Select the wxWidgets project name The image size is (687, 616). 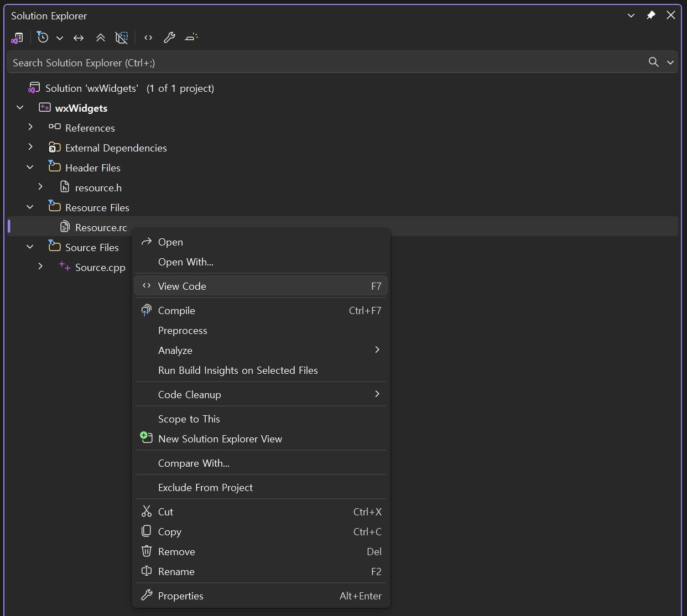click(81, 108)
